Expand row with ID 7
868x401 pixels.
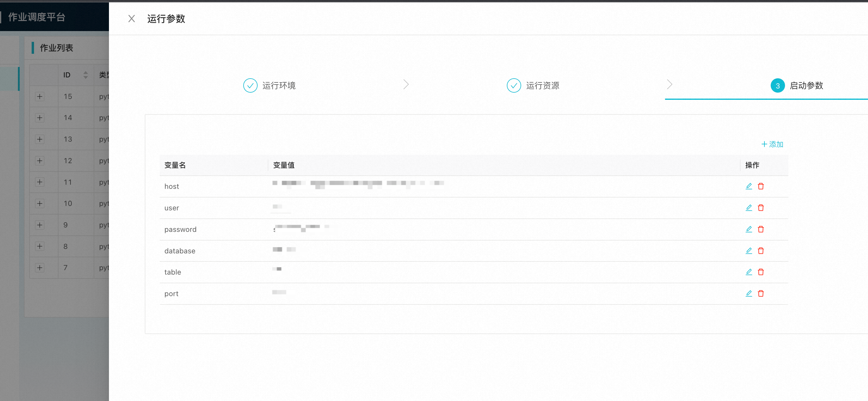pyautogui.click(x=40, y=268)
